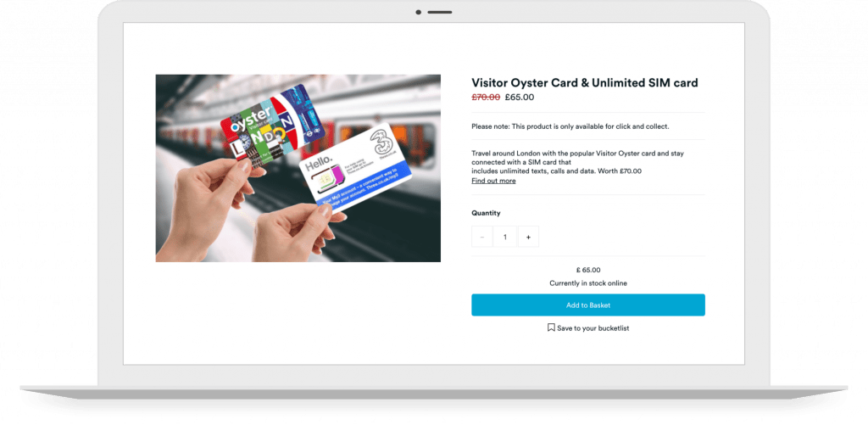Click the Currently in stock online text
The height and width of the screenshot is (425, 868).
(x=588, y=283)
